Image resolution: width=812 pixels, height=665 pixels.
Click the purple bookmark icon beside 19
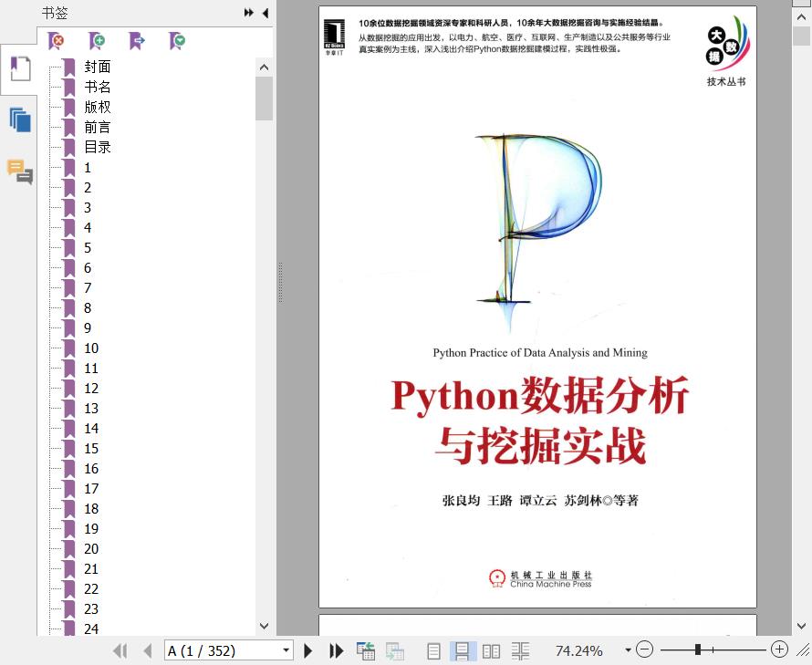pyautogui.click(x=68, y=529)
